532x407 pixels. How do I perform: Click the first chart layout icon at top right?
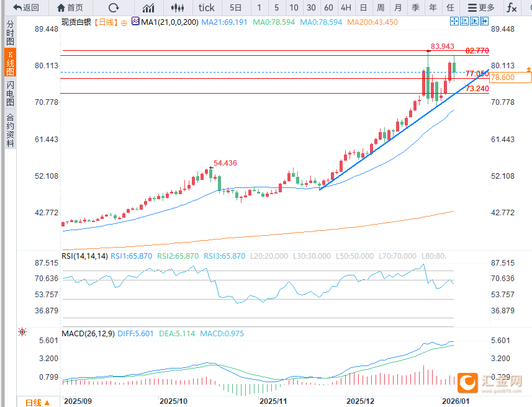pyautogui.click(x=454, y=21)
